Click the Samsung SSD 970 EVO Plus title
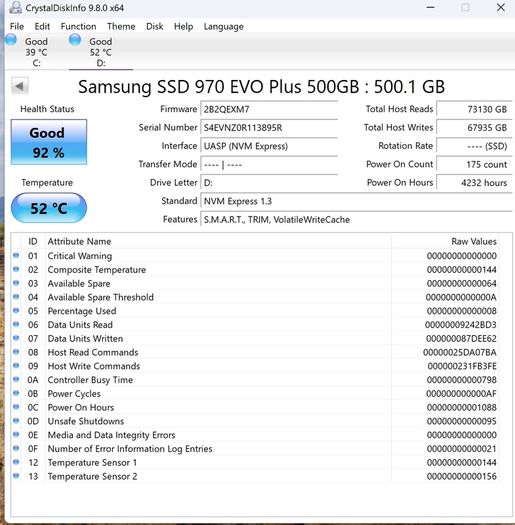Screen dimensions: 515x525 coord(261,87)
